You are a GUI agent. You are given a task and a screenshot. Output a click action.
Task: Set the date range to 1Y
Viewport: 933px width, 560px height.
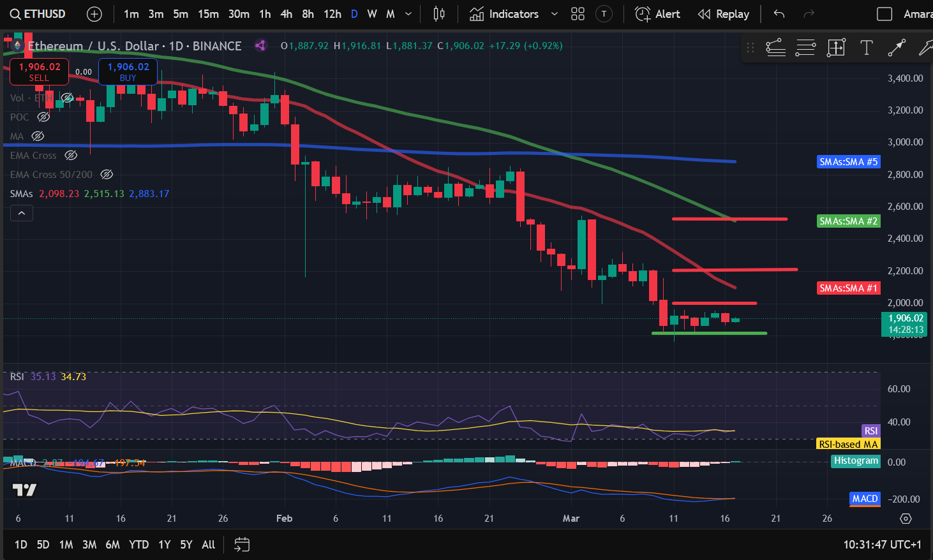tap(165, 545)
